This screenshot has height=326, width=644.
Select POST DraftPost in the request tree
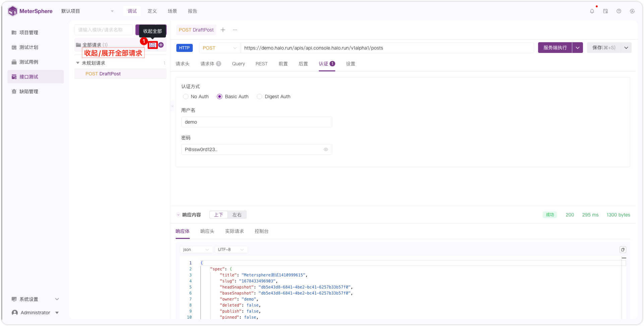click(x=120, y=74)
